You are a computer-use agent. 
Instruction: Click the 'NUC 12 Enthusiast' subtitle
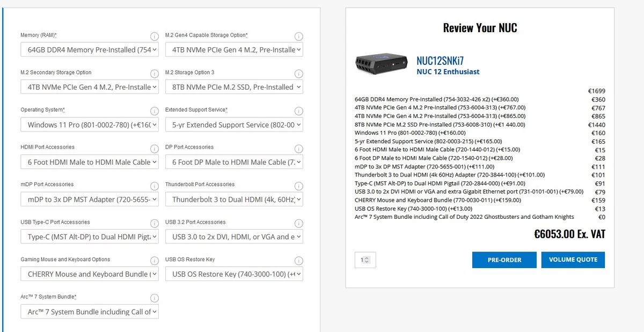[x=448, y=72]
